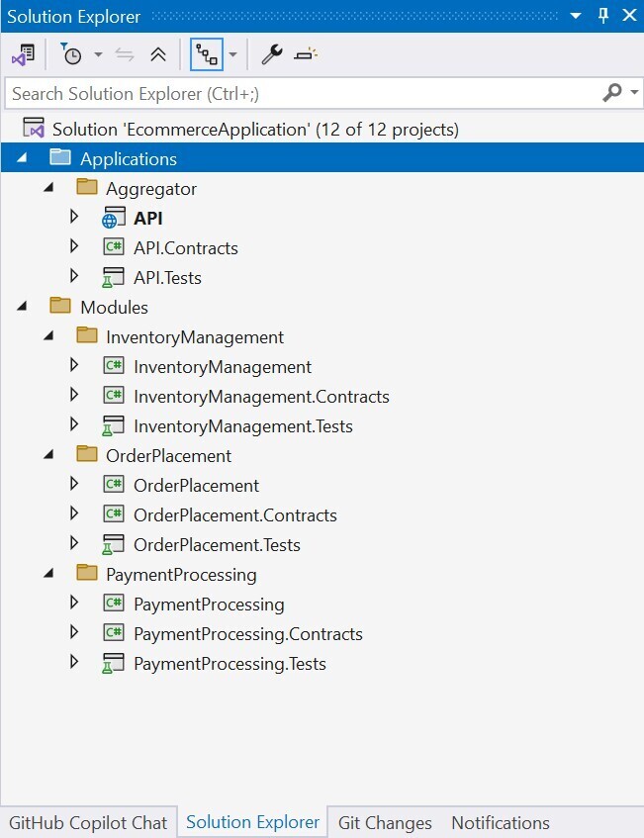
Task: Select PaymentProcessing.Contracts project name
Action: point(248,634)
